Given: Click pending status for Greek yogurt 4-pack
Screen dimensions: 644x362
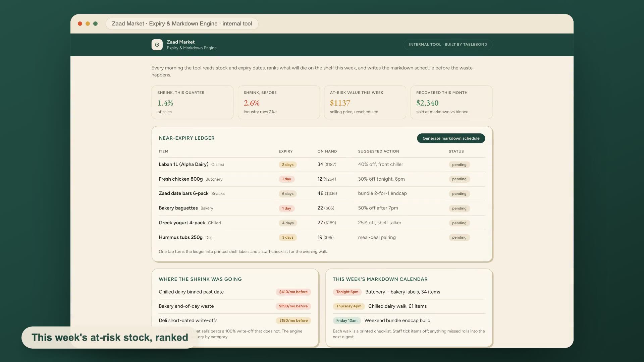Looking at the screenshot, I should (x=459, y=223).
